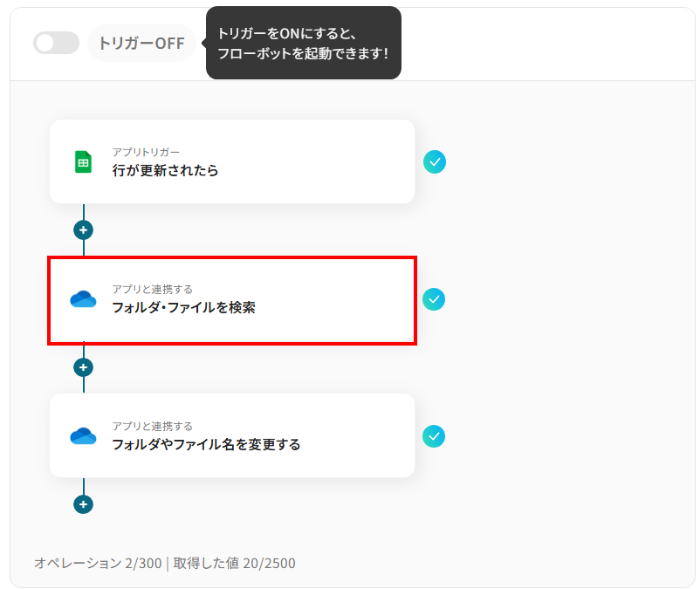Click the トリガーをONにすると tooltip bubble
This screenshot has width=700, height=589.
304,43
